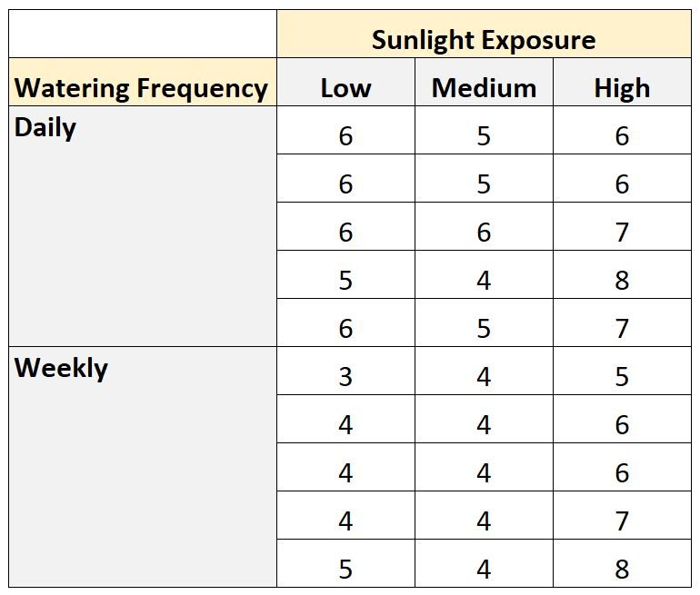This screenshot has width=700, height=595.
Task: Select the Medium column header
Action: point(484,82)
